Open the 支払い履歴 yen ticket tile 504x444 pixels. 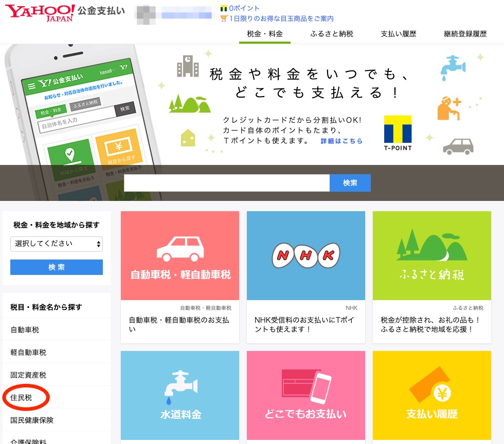pyautogui.click(x=431, y=393)
